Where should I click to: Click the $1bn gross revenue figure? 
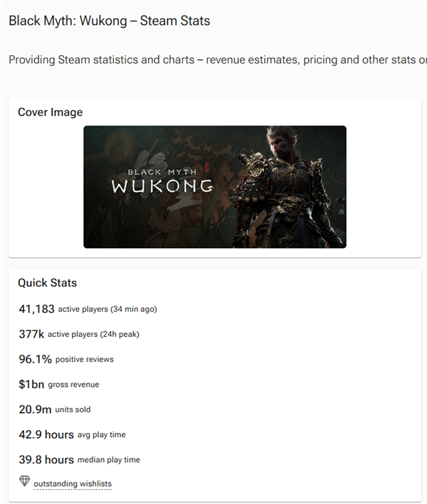click(x=31, y=385)
